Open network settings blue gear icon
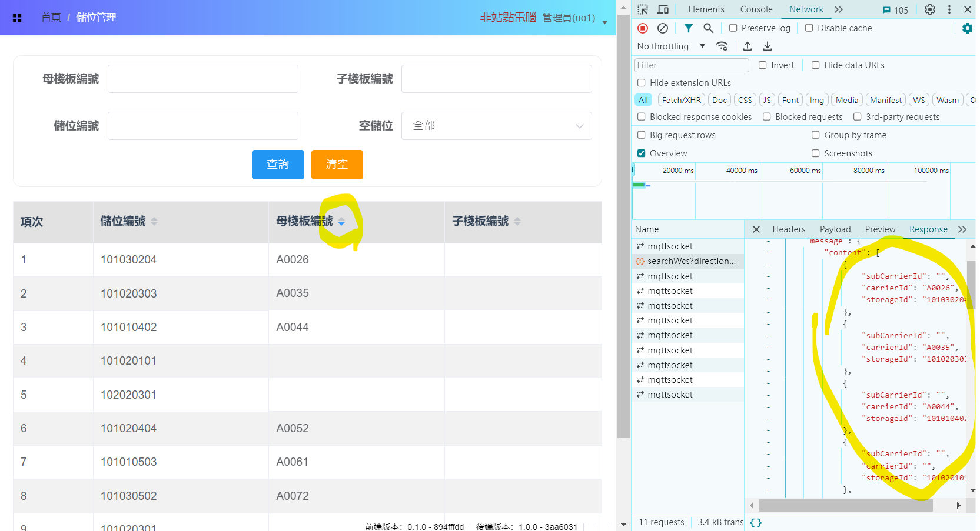This screenshot has height=531, width=980. click(967, 28)
